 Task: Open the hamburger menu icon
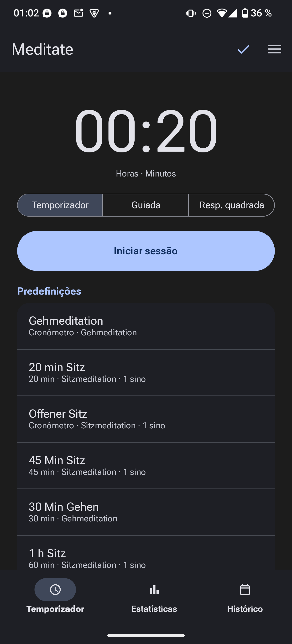275,49
